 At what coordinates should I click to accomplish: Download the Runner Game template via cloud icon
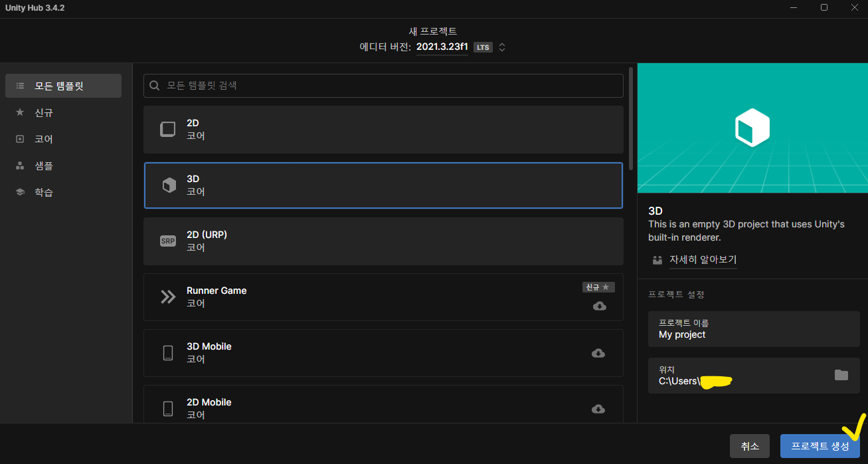point(599,306)
